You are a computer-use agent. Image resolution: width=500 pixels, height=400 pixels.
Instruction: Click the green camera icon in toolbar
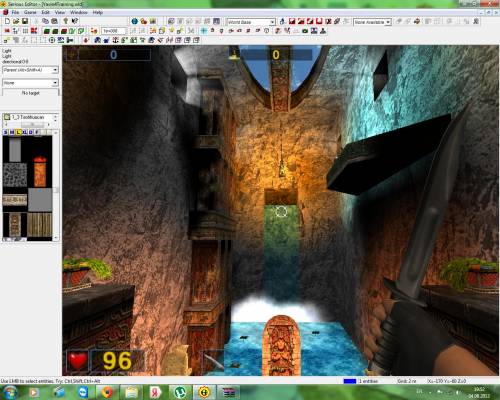(305, 31)
